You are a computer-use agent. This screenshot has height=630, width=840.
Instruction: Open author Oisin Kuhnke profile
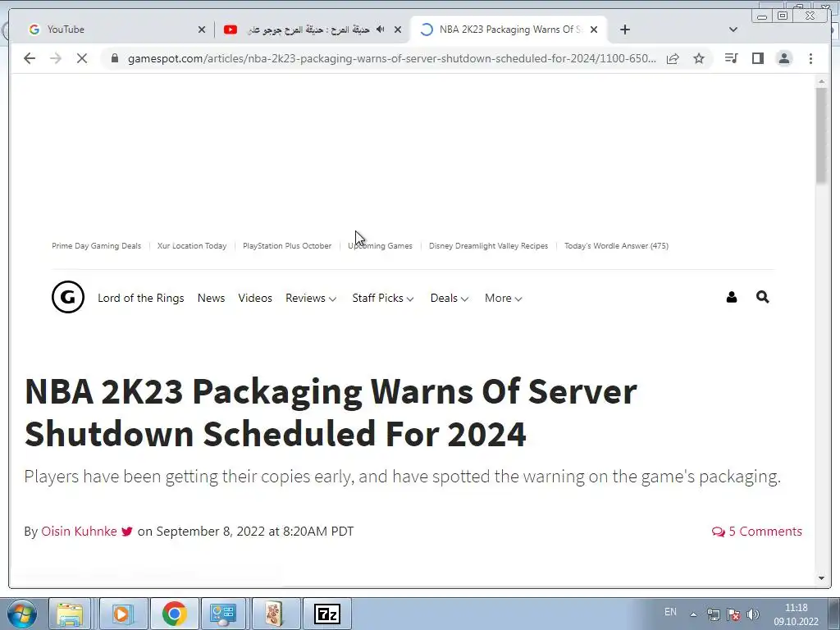click(79, 532)
